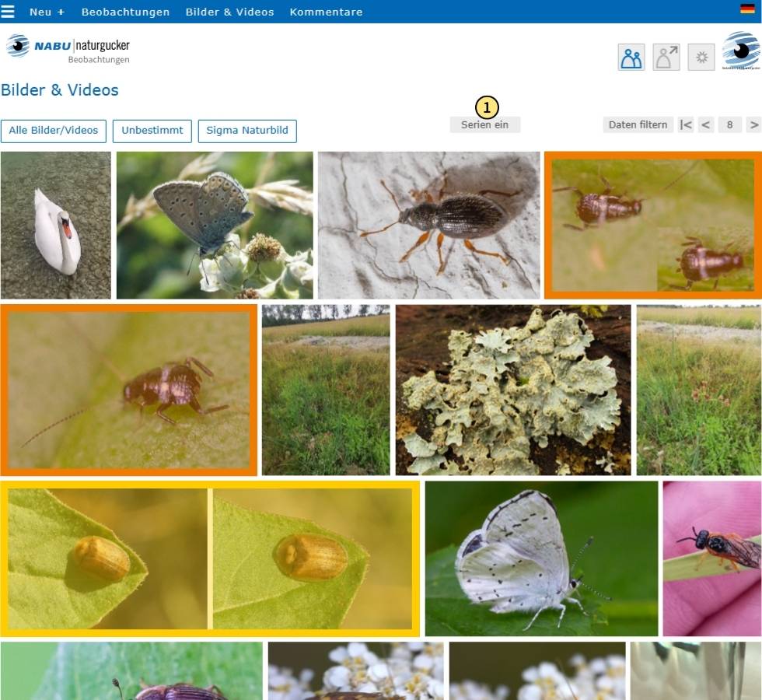Click Daten filtern button

(x=638, y=125)
